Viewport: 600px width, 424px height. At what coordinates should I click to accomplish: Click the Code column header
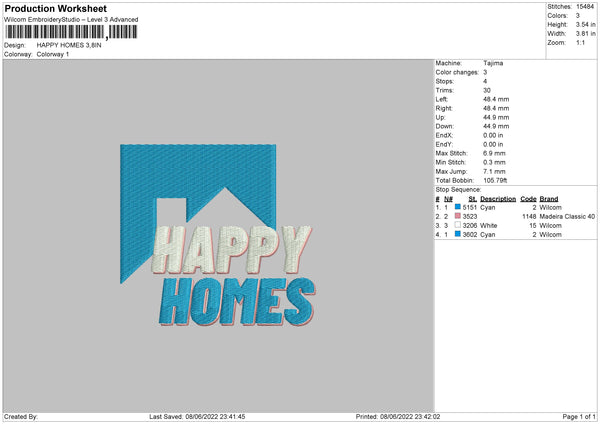(x=528, y=199)
